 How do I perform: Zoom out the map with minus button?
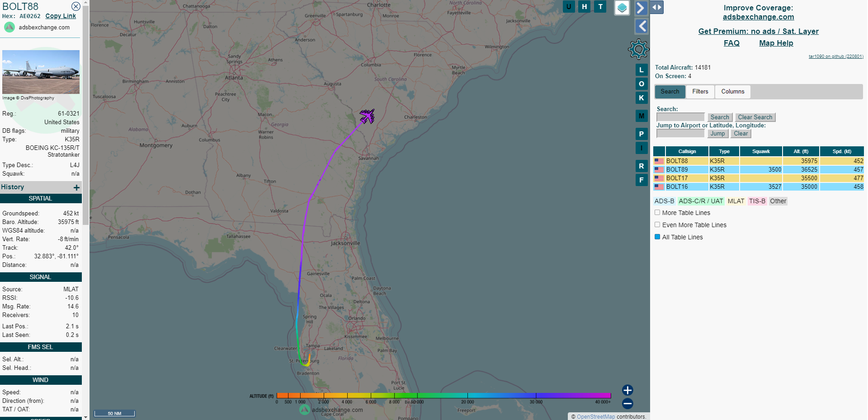coord(627,404)
